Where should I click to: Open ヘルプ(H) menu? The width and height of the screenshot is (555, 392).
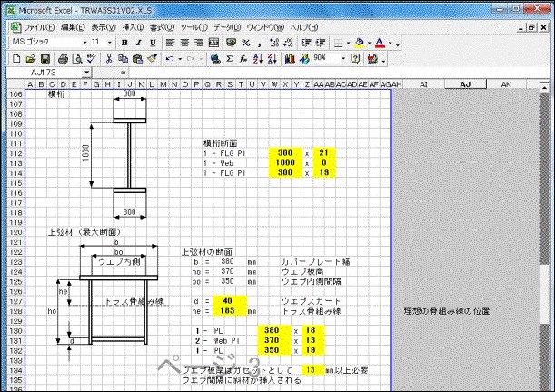[304, 27]
